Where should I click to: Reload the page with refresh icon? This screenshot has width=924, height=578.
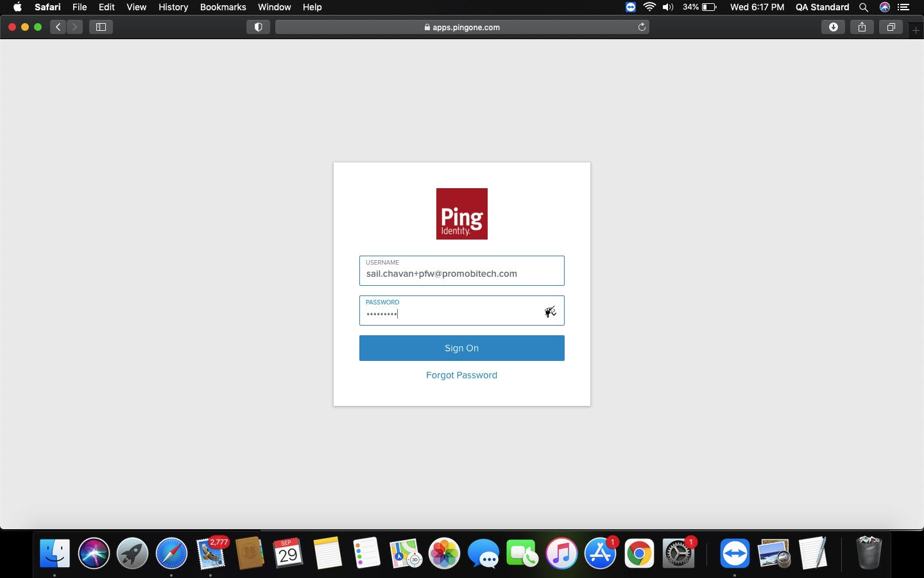(x=642, y=27)
